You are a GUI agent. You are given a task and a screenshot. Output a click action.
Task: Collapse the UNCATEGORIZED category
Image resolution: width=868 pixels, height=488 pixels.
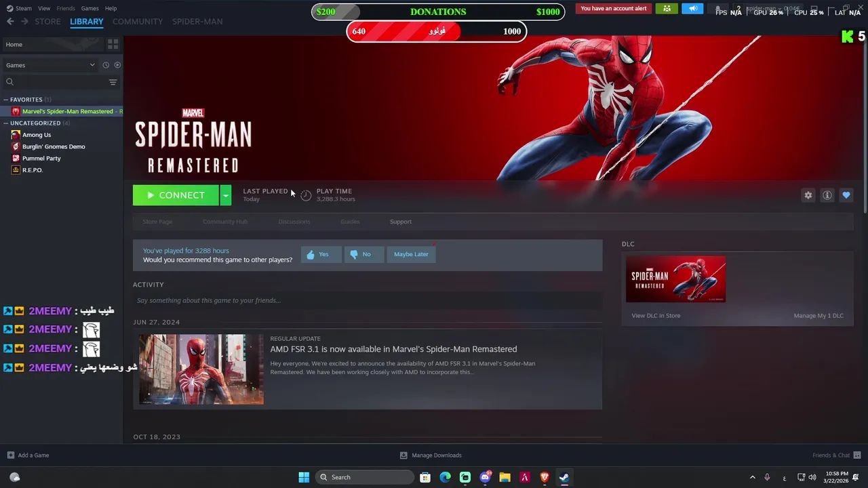pyautogui.click(x=5, y=123)
